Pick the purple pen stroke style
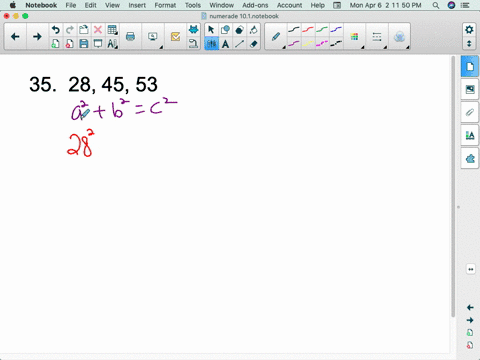This screenshot has width=480, height=360. coord(293,43)
